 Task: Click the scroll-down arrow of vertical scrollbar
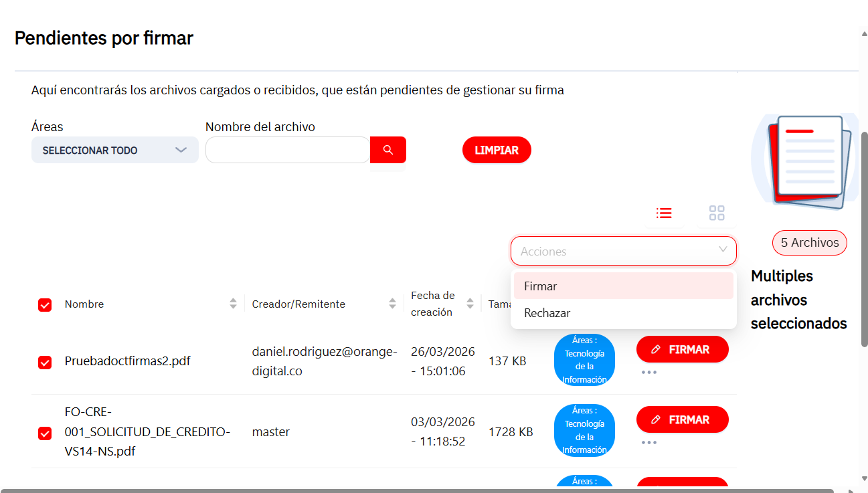tap(864, 477)
